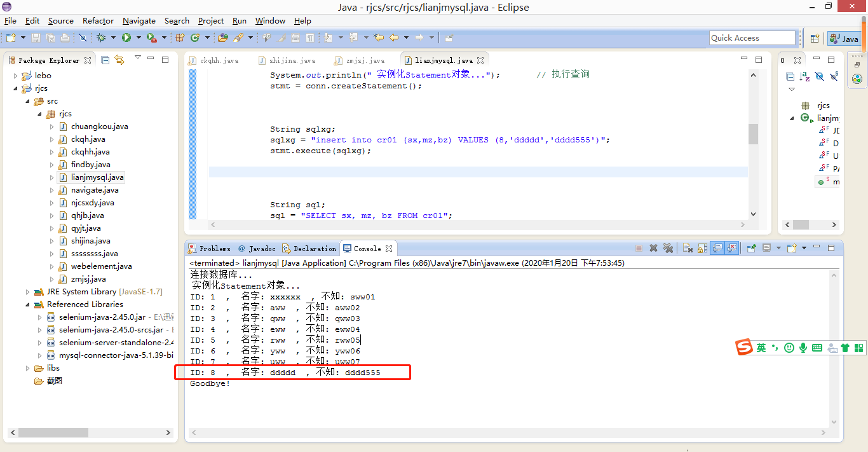Image resolution: width=868 pixels, height=452 pixels.
Task: Toggle Scroll Lock in Console toolbar
Action: (x=702, y=248)
